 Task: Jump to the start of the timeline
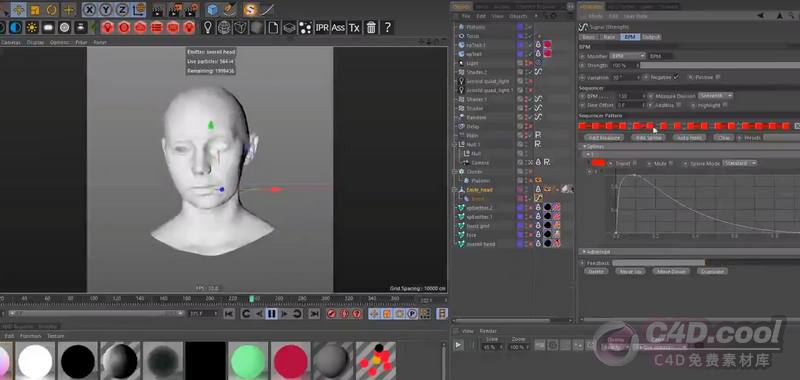[229, 314]
